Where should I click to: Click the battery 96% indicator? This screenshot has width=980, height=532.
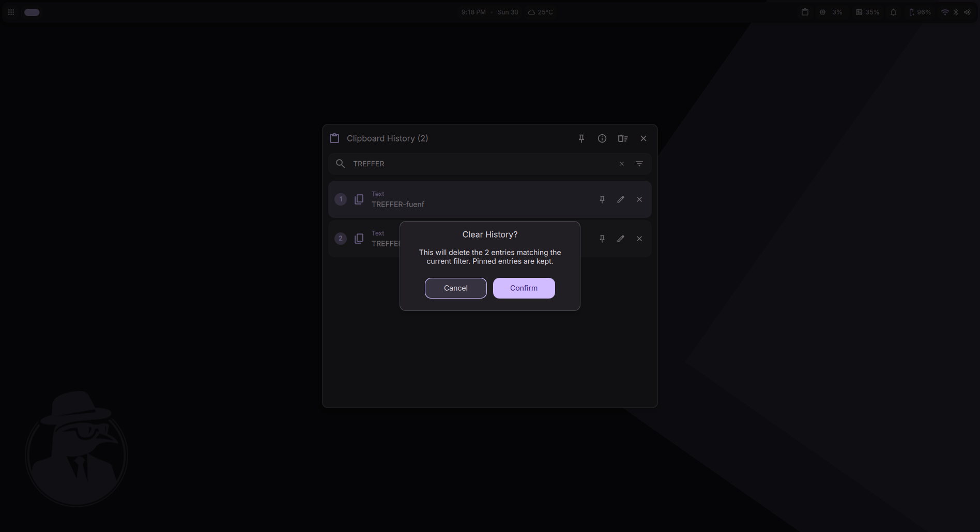tap(920, 12)
